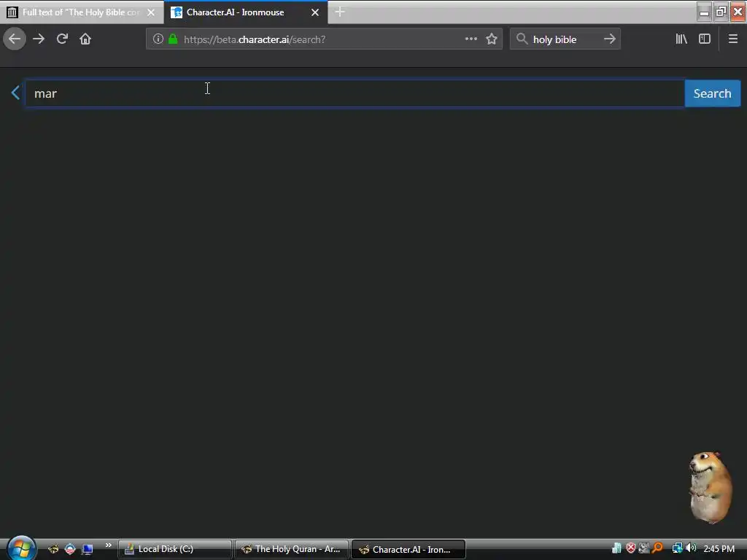Screen dimensions: 747x560
Task: Close the Character.AI tab
Action: [x=315, y=12]
